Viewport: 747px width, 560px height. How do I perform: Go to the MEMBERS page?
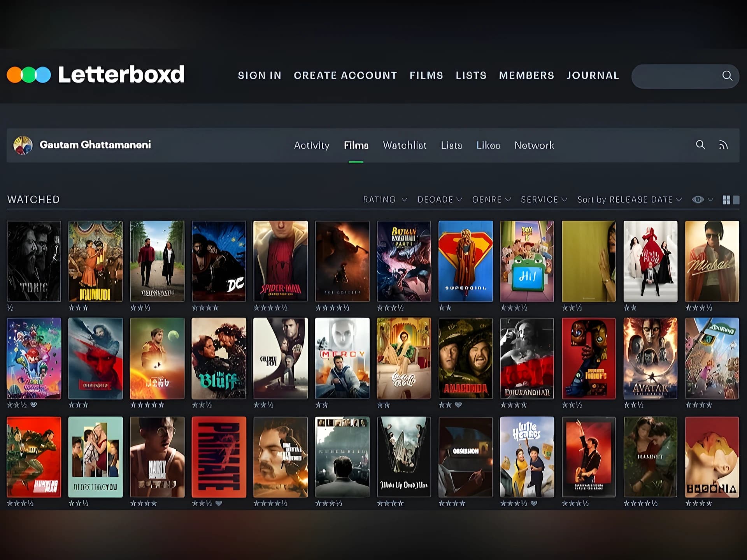click(x=526, y=75)
